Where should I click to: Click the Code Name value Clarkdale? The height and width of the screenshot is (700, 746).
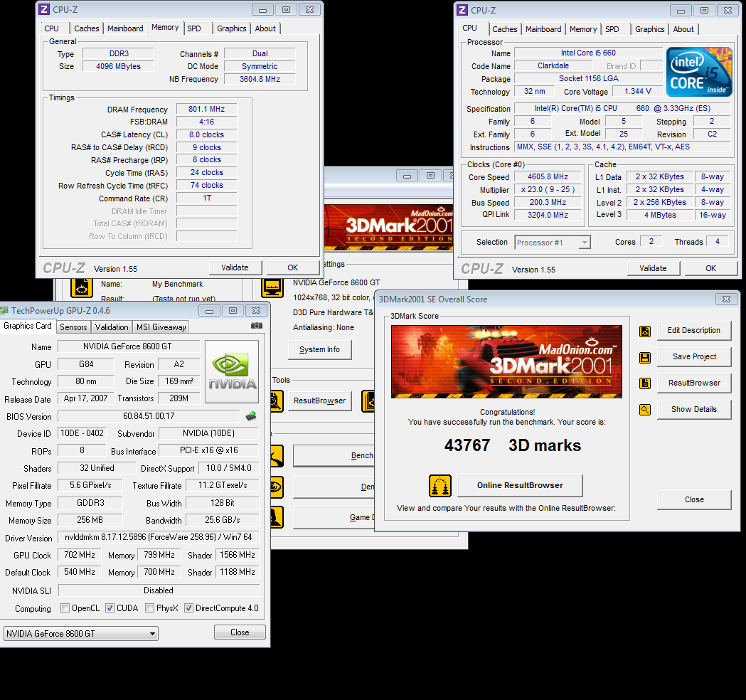point(553,65)
